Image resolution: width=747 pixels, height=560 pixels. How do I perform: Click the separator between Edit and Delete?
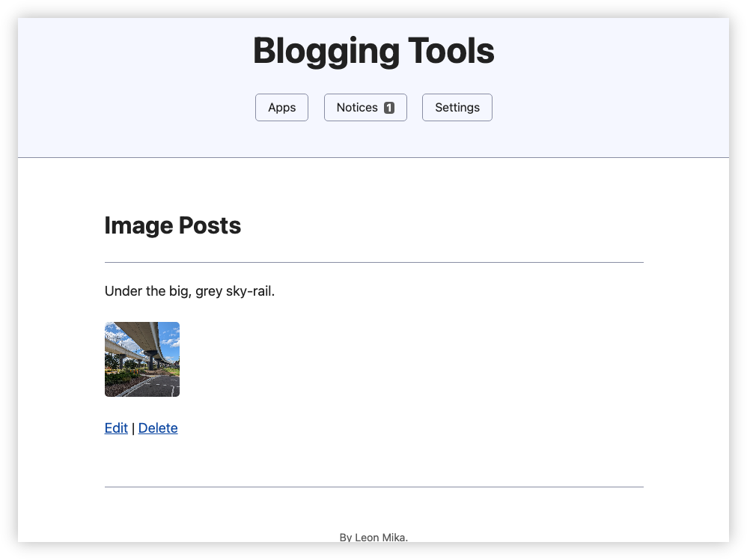coord(132,427)
